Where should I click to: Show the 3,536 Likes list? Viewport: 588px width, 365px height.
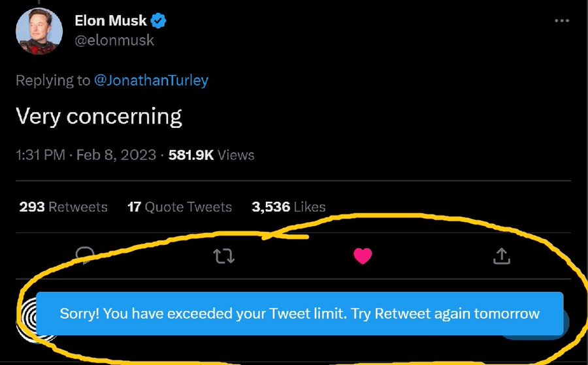tap(288, 207)
